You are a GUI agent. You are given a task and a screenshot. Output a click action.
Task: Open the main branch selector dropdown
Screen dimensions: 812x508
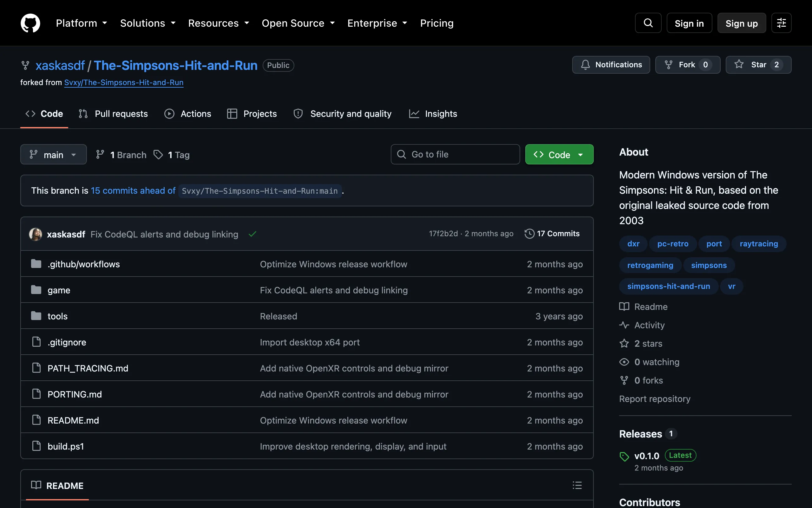pyautogui.click(x=53, y=155)
